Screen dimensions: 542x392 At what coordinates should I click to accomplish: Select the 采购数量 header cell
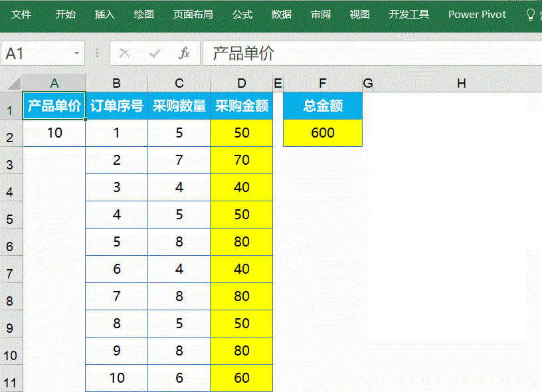click(179, 106)
